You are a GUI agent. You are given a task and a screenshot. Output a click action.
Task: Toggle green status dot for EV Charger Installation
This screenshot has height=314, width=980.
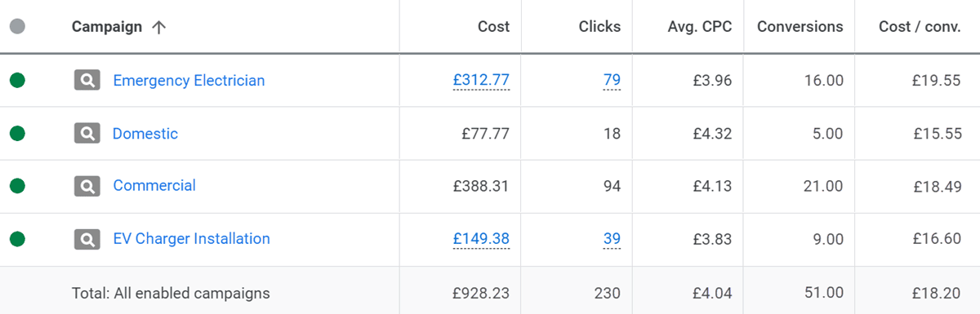pos(17,239)
